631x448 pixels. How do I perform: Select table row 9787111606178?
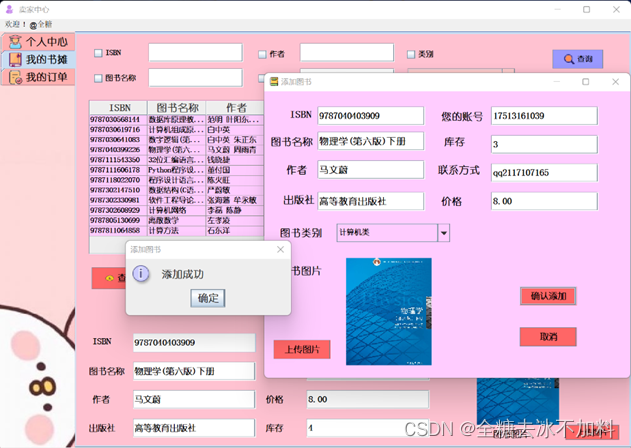click(x=177, y=170)
